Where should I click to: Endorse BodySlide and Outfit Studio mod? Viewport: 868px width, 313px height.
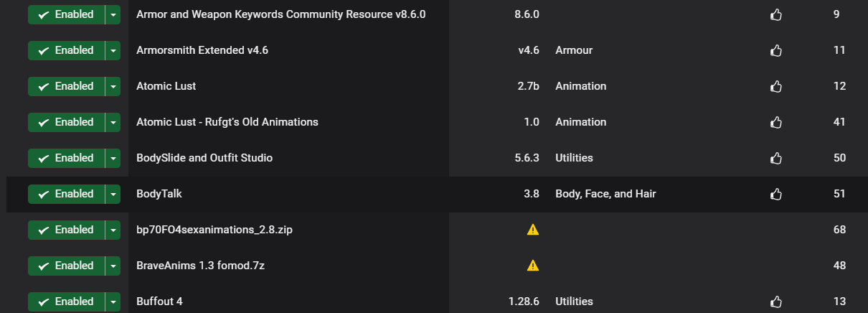[775, 158]
